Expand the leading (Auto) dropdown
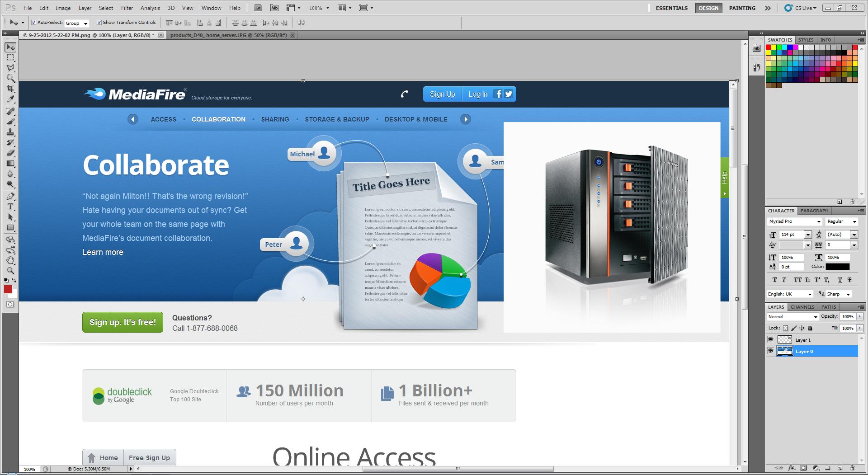The width and height of the screenshot is (868, 475). point(854,235)
